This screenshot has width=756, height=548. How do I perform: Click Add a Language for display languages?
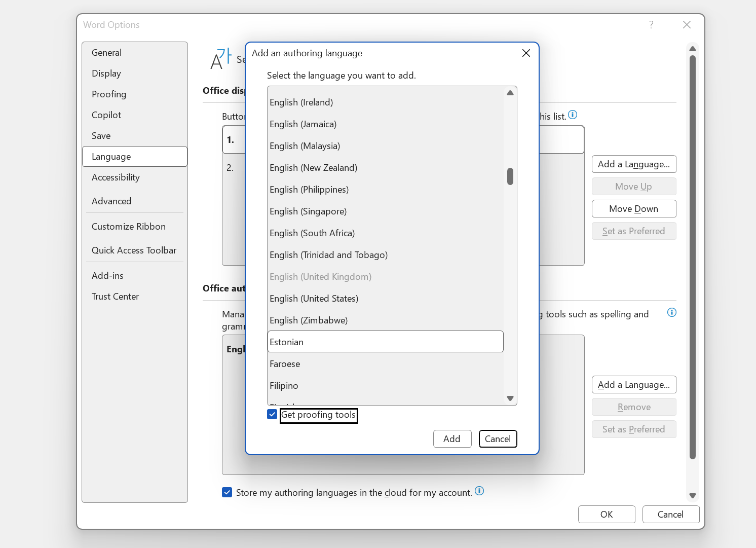pos(634,164)
